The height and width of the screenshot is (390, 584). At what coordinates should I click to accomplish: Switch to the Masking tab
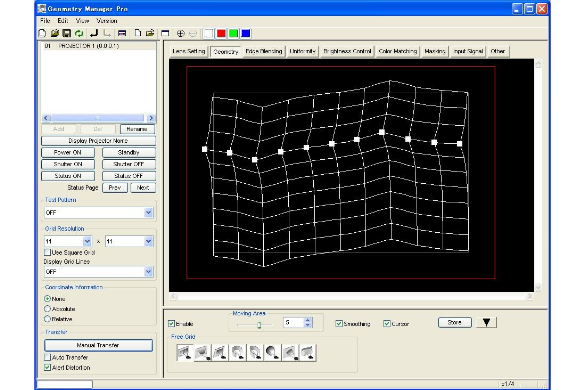[x=435, y=51]
